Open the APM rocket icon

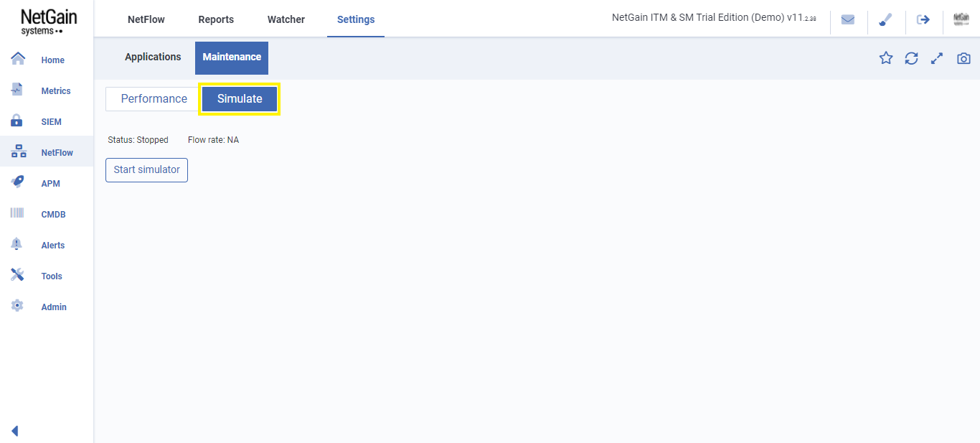pyautogui.click(x=18, y=182)
